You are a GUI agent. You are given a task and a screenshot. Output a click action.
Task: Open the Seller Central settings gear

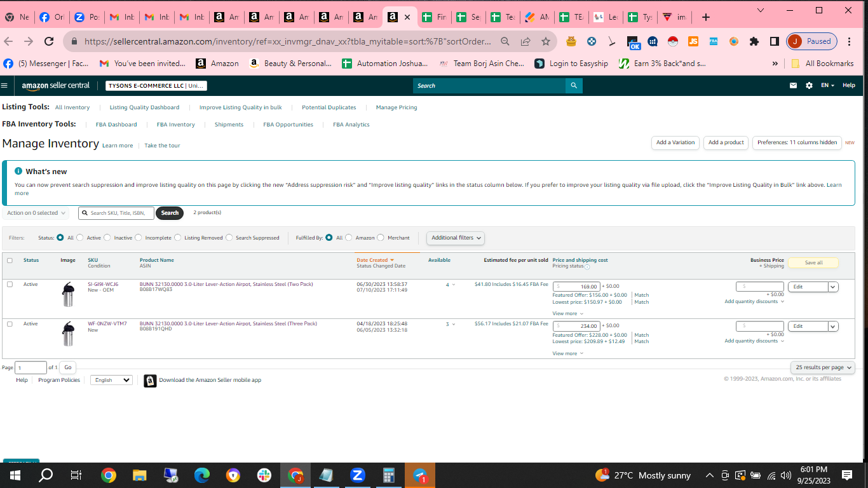coord(809,85)
